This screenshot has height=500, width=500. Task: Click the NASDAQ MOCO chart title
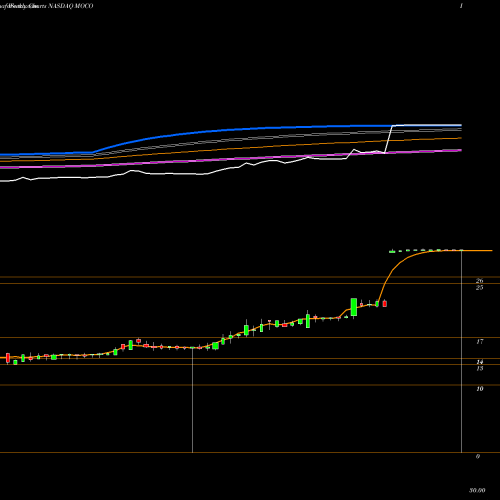[x=71, y=6]
